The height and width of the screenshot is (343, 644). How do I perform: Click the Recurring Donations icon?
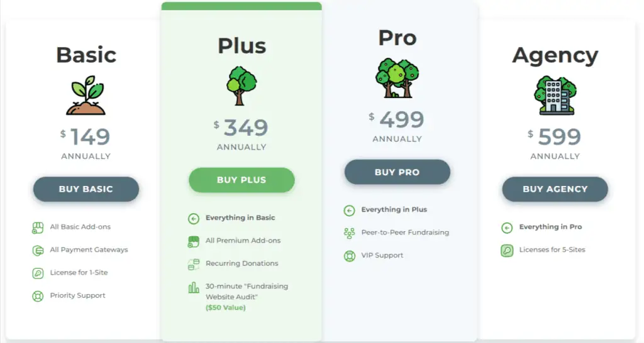point(194,264)
